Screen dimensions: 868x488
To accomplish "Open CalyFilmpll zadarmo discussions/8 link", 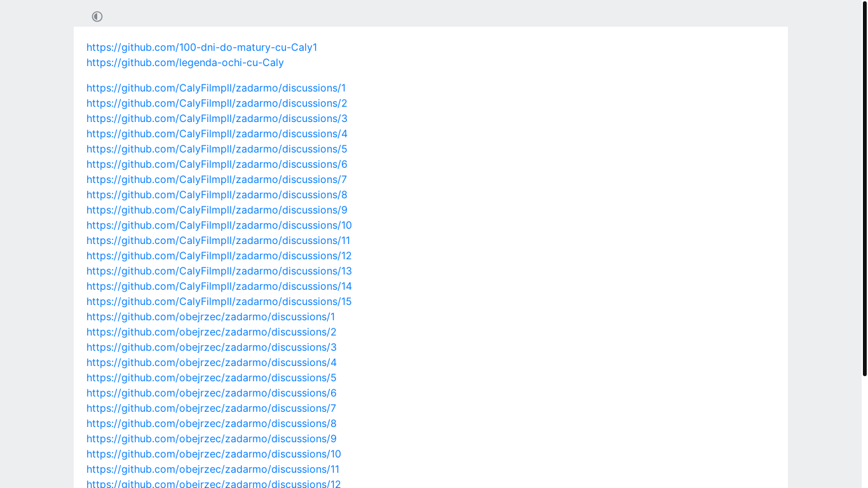I will (x=217, y=194).
